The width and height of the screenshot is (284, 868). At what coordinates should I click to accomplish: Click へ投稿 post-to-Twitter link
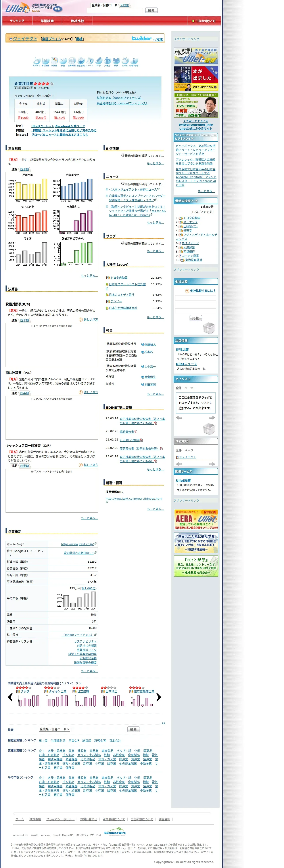click(158, 40)
